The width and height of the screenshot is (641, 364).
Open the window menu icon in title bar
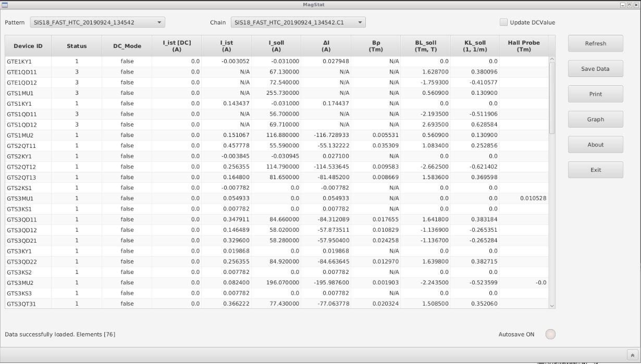(x=4, y=5)
